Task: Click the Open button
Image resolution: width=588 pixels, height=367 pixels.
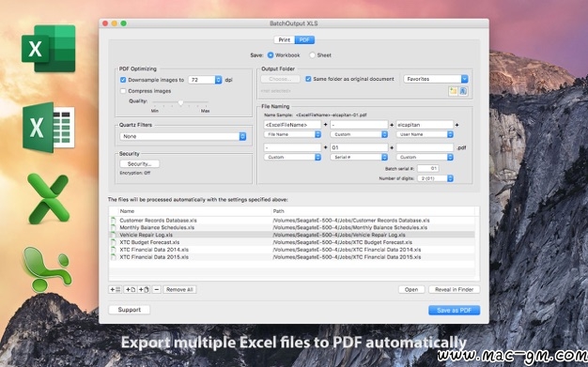Action: click(411, 289)
